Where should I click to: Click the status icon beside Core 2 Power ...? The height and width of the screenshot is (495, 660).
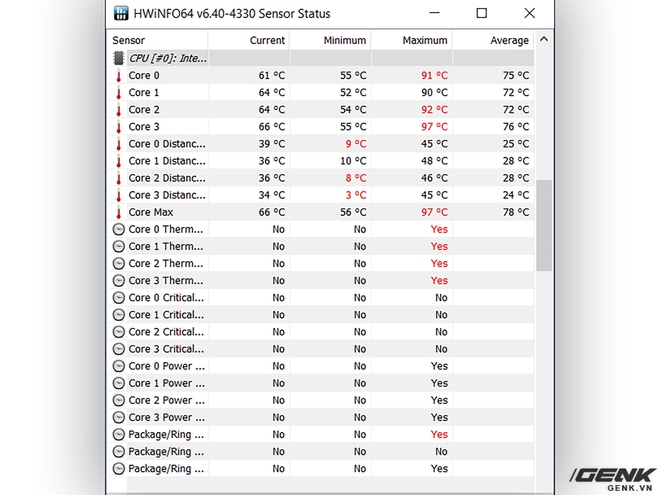point(119,400)
